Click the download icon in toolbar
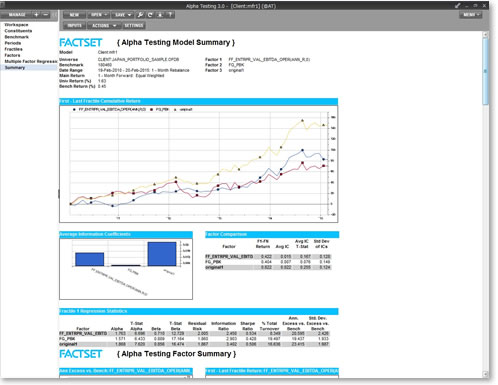The height and width of the screenshot is (385, 498). click(x=160, y=15)
